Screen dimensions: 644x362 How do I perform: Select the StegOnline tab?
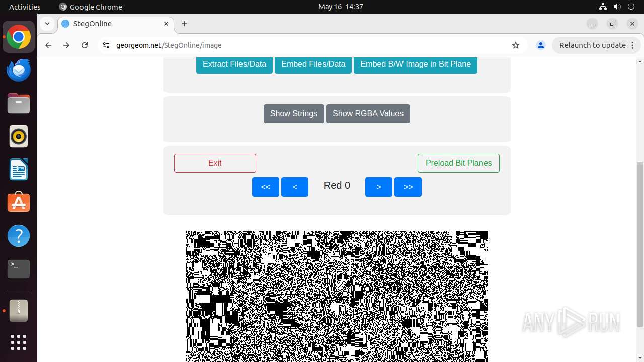[116, 24]
